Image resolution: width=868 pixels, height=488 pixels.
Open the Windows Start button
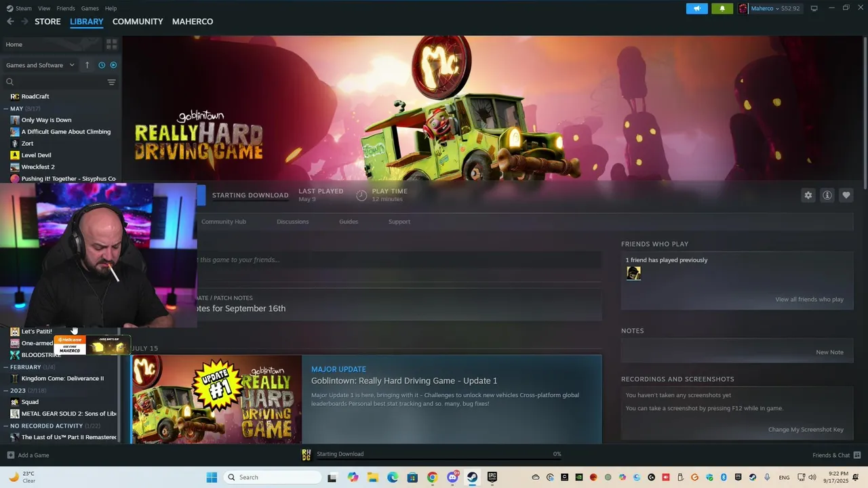click(x=212, y=477)
